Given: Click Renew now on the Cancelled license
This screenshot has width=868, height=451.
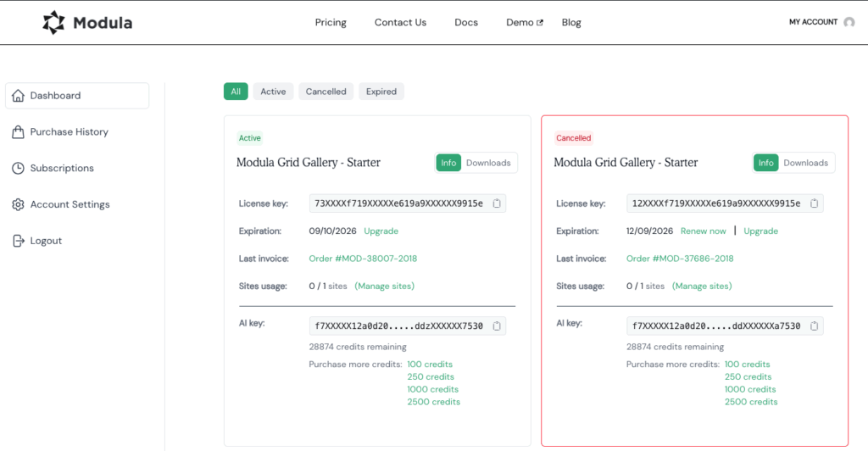Looking at the screenshot, I should (704, 231).
